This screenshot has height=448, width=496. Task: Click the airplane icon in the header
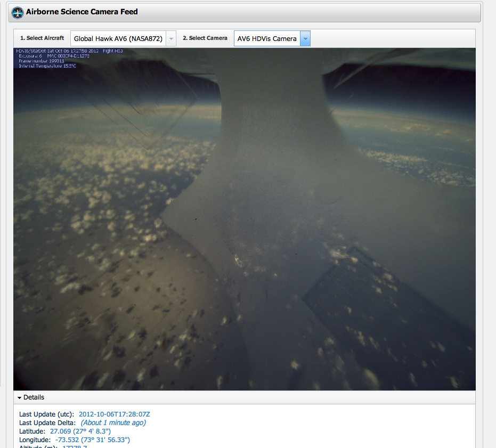(18, 12)
